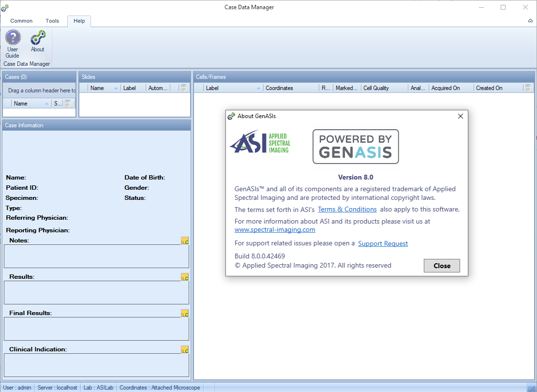Screen dimensions: 537x392
Task: Click the Anal... column header
Action: 418,88
